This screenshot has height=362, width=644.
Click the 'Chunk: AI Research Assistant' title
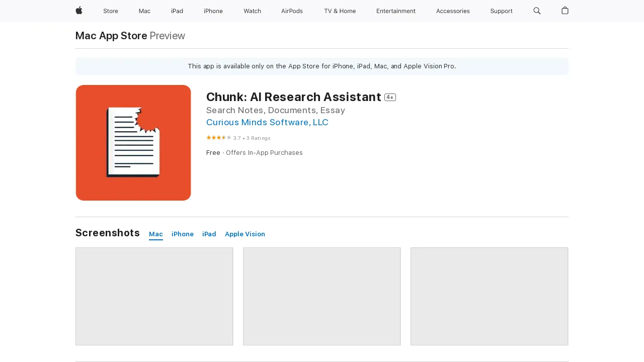(x=294, y=97)
